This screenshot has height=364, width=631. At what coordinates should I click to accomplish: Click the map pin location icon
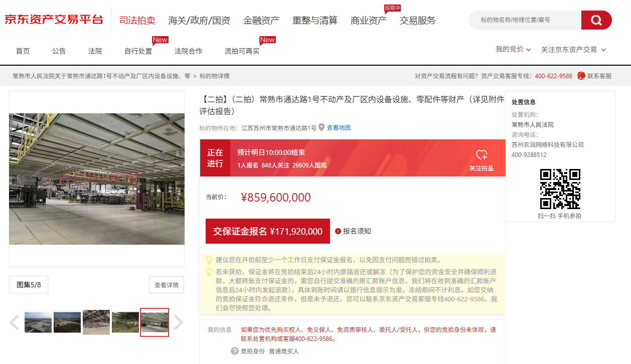(322, 127)
